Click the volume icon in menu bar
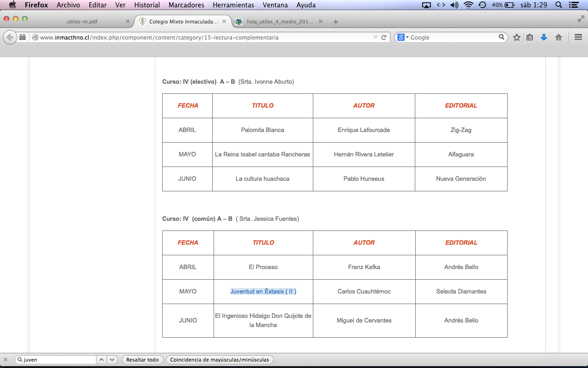This screenshot has height=368, width=588. pyautogui.click(x=454, y=5)
